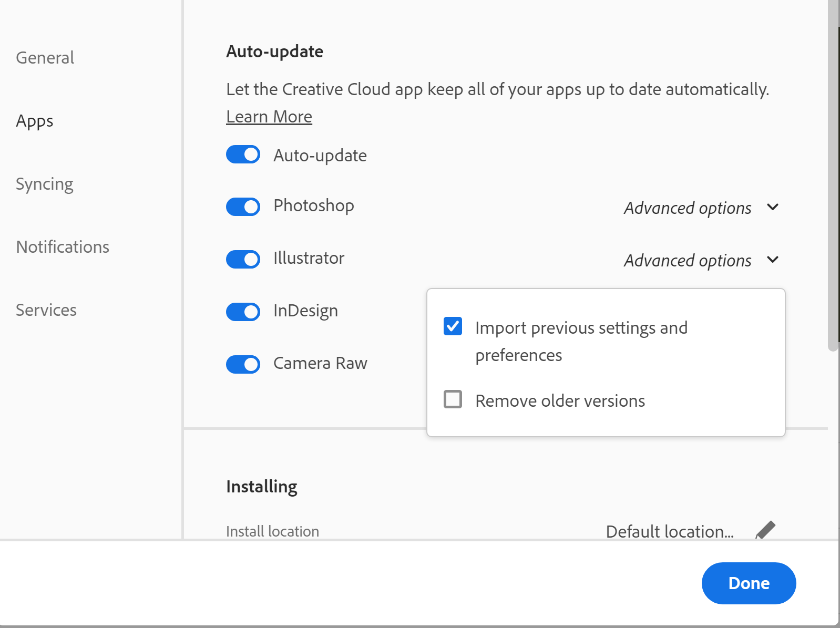The width and height of the screenshot is (840, 628).
Task: Select Services in the sidebar
Action: click(x=46, y=310)
